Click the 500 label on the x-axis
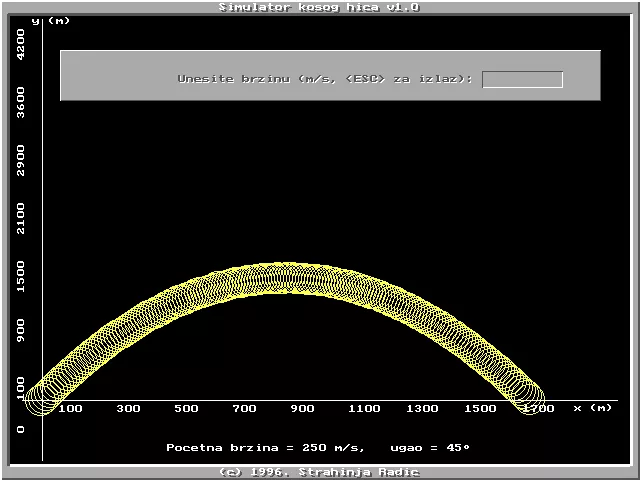 pyautogui.click(x=186, y=408)
